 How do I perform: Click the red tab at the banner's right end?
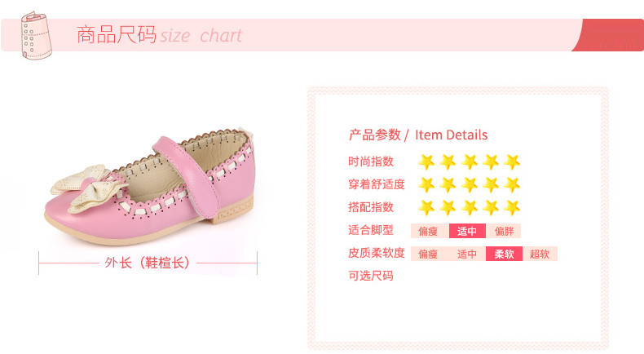coord(609,35)
